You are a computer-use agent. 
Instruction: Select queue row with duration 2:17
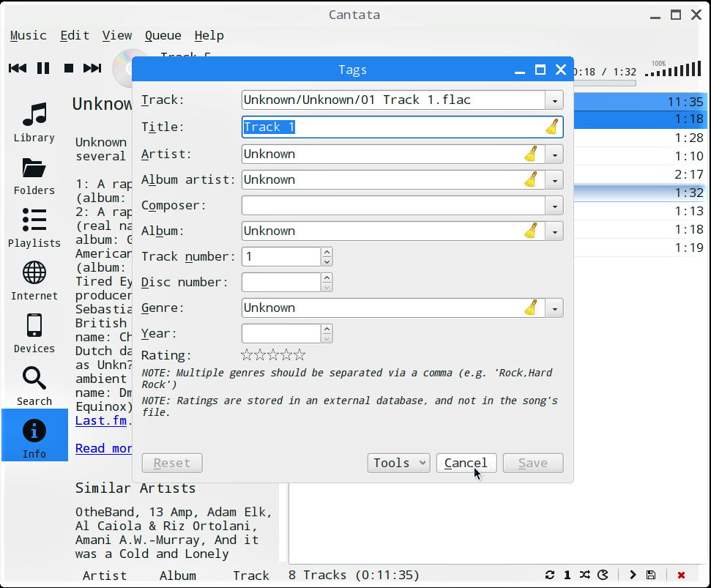pos(639,174)
